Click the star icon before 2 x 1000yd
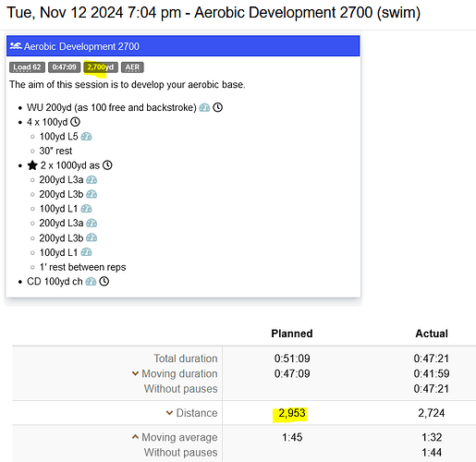This screenshot has height=462, width=476. tap(32, 165)
